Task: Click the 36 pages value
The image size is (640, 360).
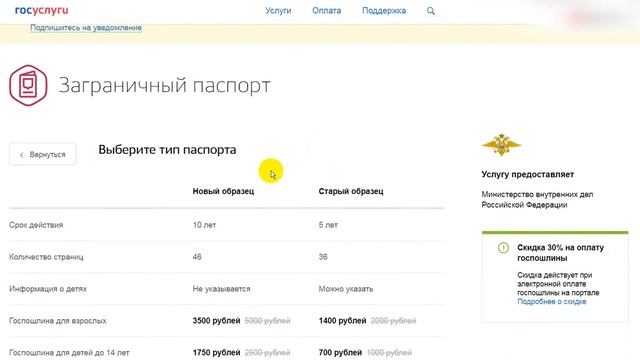Action: click(323, 257)
